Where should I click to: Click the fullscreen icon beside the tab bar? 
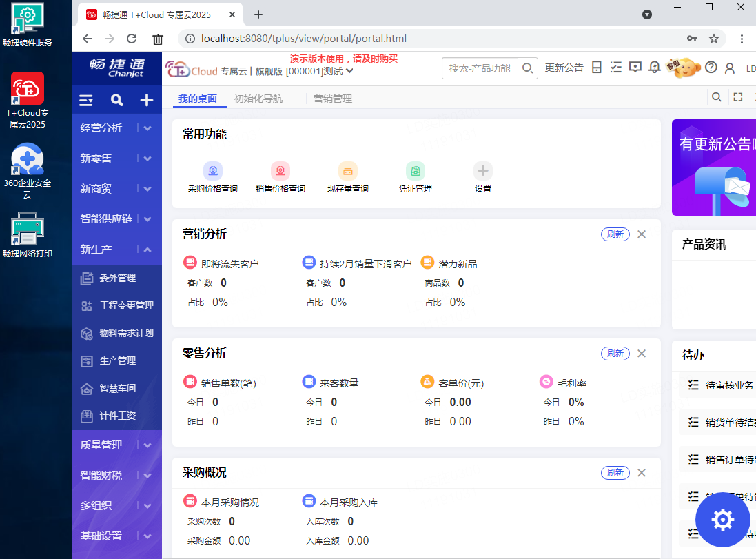pos(737,97)
